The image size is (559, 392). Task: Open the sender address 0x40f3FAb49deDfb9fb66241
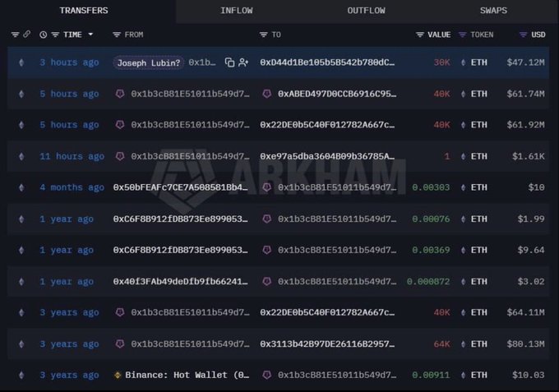[180, 282]
